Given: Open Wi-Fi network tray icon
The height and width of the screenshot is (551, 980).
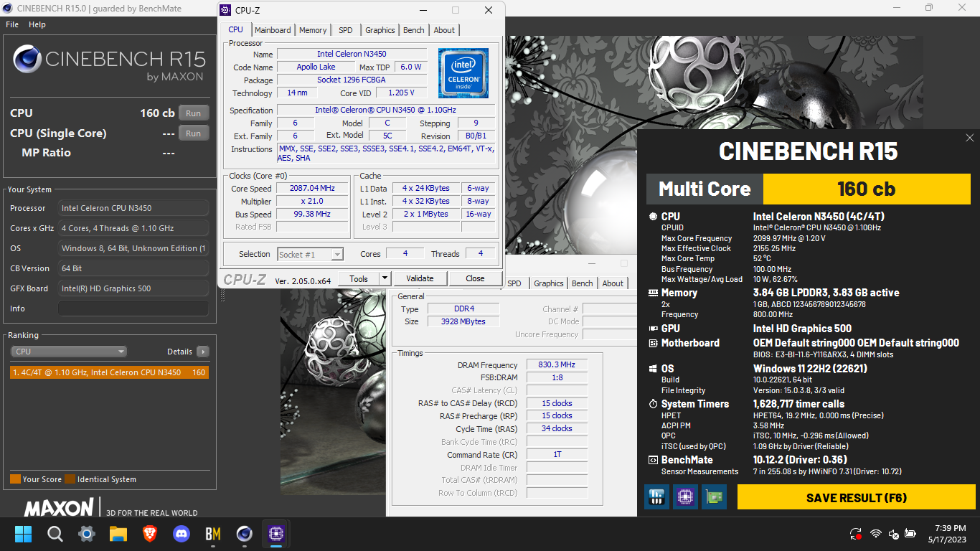Looking at the screenshot, I should [875, 534].
